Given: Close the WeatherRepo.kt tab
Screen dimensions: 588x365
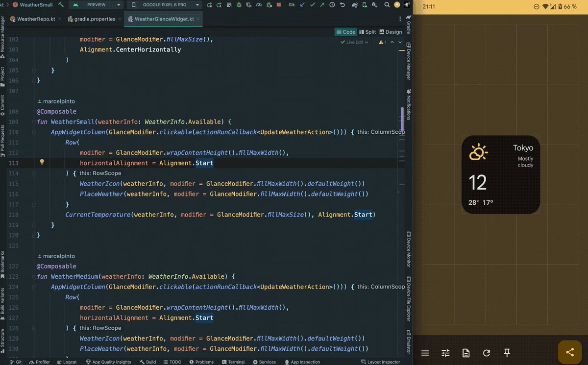Looking at the screenshot, I should click(60, 19).
